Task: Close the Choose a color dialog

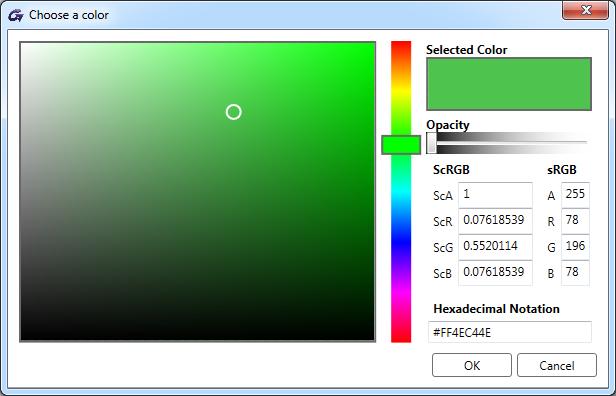Action: tap(586, 10)
